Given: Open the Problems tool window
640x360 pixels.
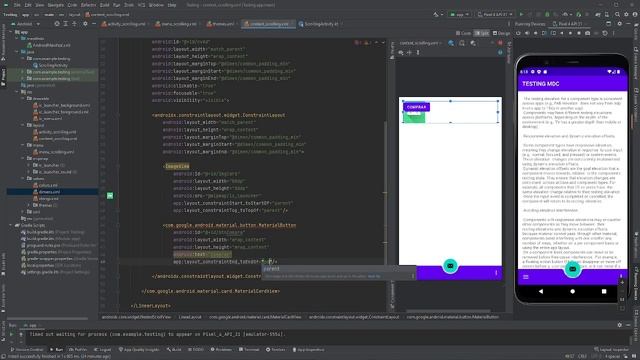Looking at the screenshot, I should (x=221, y=349).
